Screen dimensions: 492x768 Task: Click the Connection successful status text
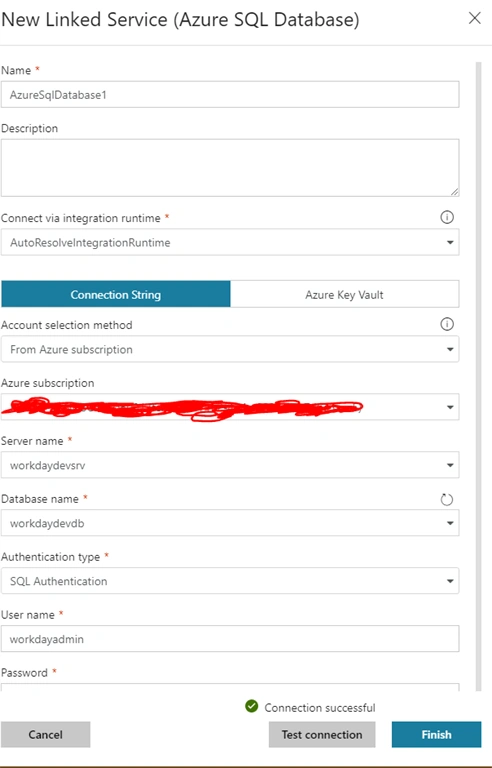320,708
